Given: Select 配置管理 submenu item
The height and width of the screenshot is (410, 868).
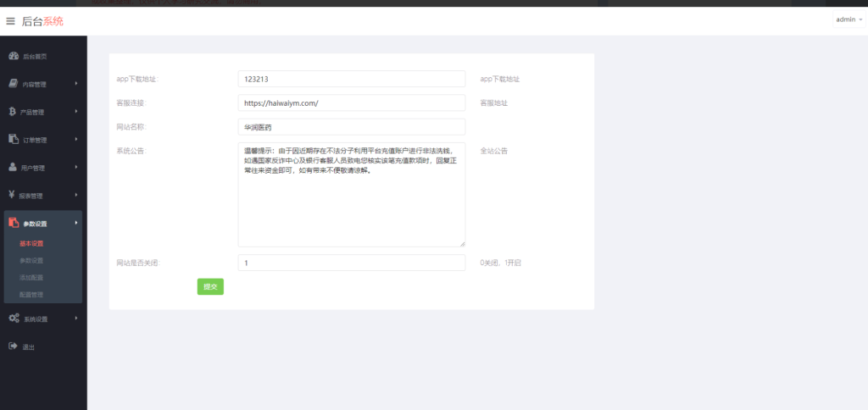Looking at the screenshot, I should 31,295.
